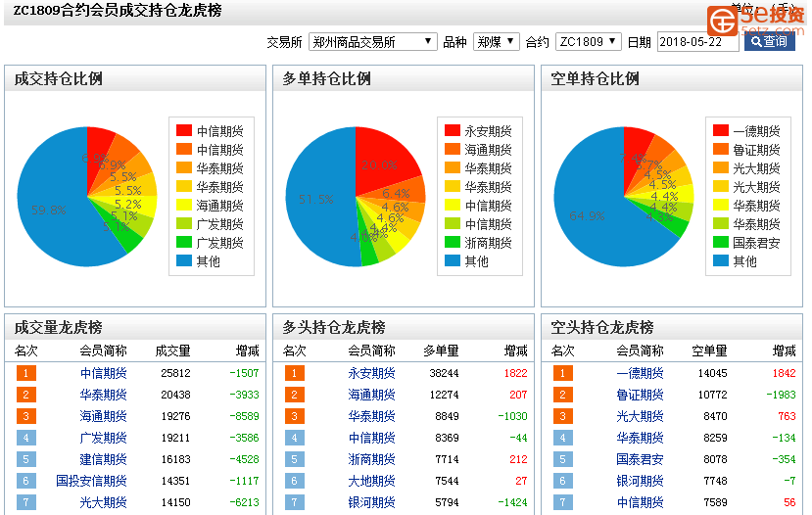Open 光大期货 link in 成交量龙虎榜 table
Viewport: 812px width, 515px height.
point(104,502)
